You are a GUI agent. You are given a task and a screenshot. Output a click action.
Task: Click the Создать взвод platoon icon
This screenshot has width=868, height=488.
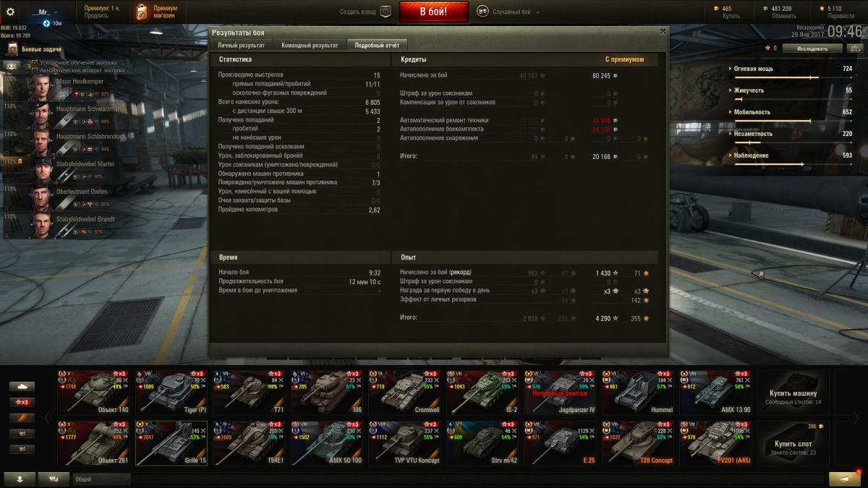[386, 12]
